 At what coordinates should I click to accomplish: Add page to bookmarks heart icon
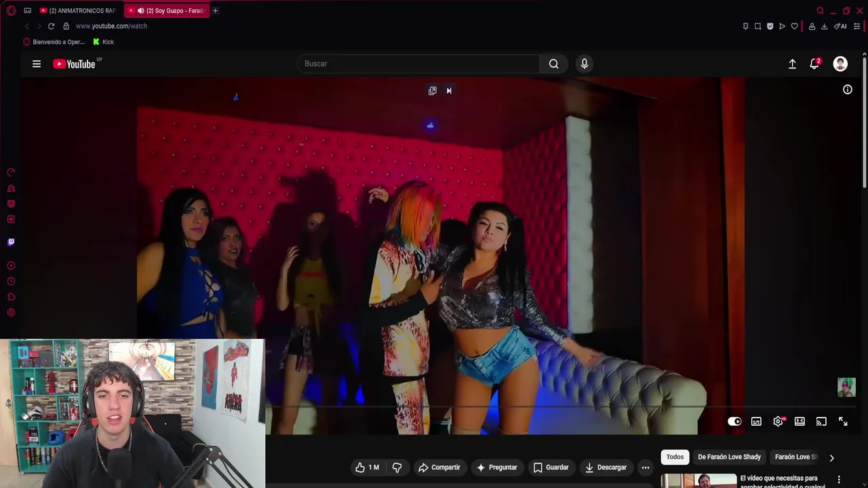click(794, 26)
